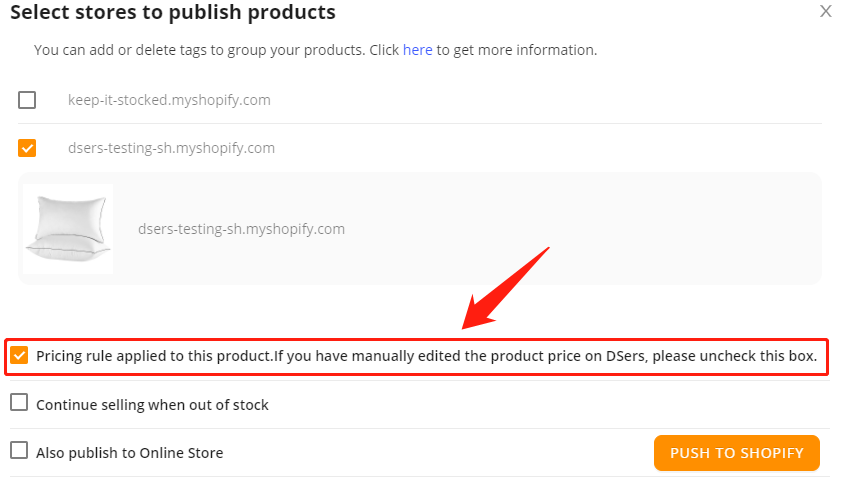Open the 'here' tag information link
842x479 pixels.
coord(417,50)
